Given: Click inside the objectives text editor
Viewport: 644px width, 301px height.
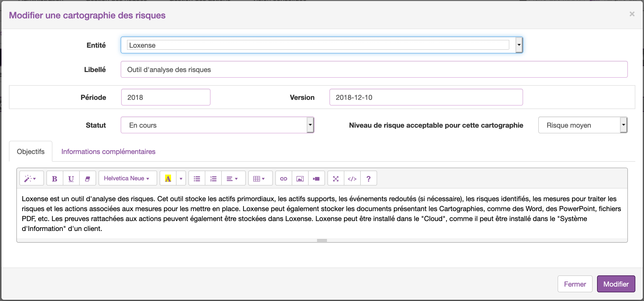Looking at the screenshot, I should pos(322,213).
